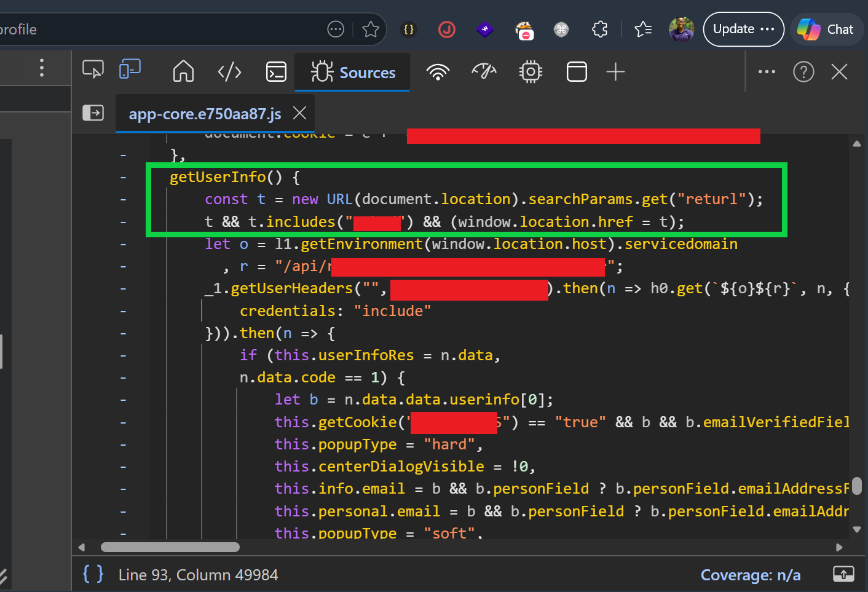Open the browser profile avatar
The image size is (868, 592).
point(681,29)
